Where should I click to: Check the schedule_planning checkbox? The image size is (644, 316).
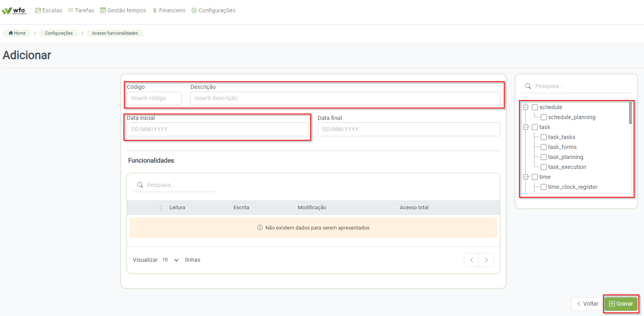(543, 117)
